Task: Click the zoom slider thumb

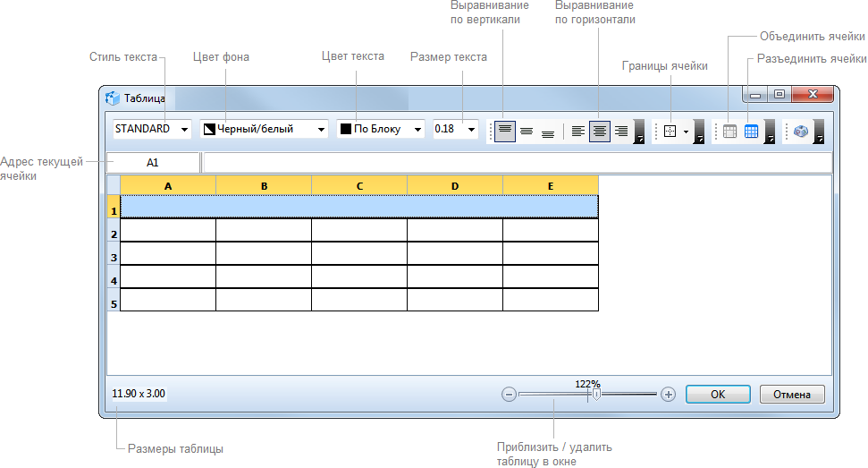Action: (596, 395)
